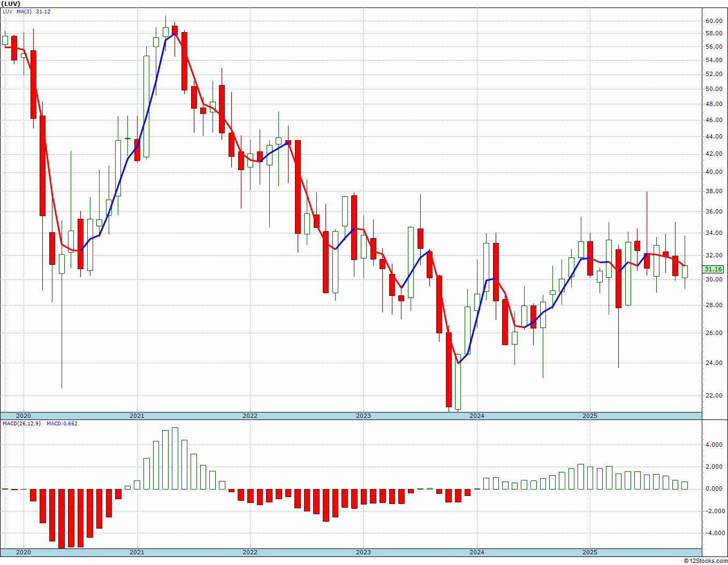The width and height of the screenshot is (728, 565).
Task: Select the 42.00 price axis label
Action: click(x=714, y=154)
